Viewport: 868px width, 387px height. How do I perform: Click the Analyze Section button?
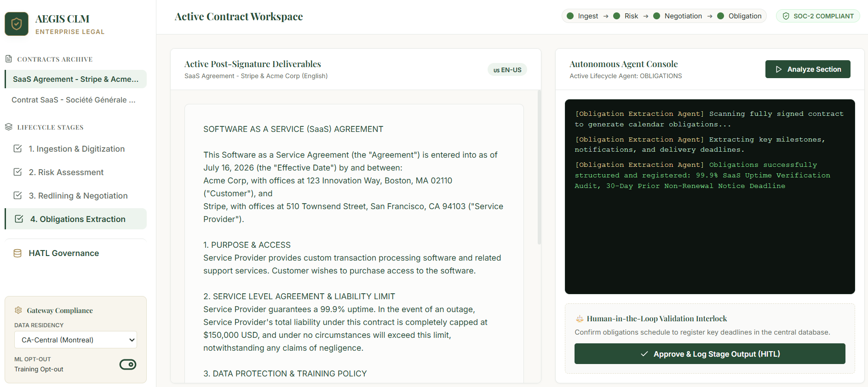(x=808, y=69)
